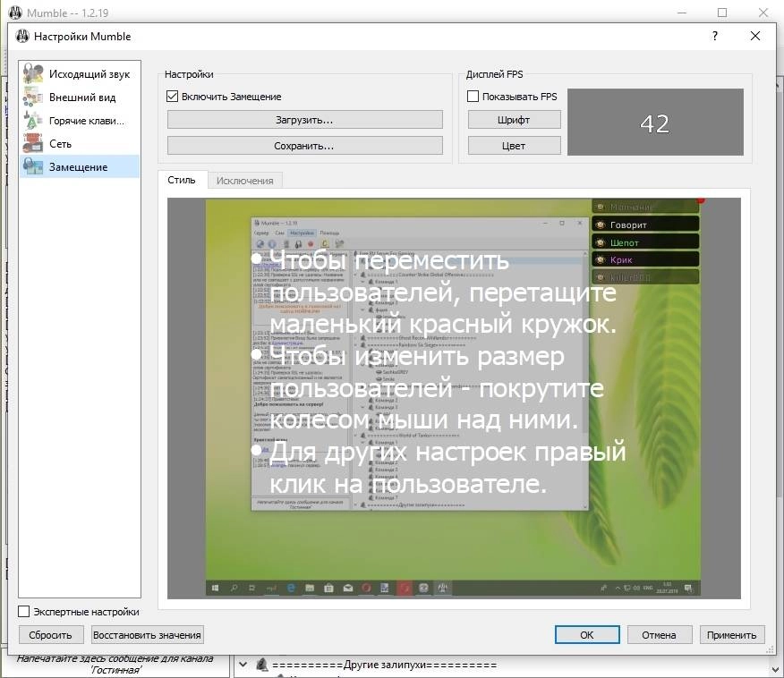Open the Исходящий звук settings section
Viewport: 784px width, 678px height.
click(x=80, y=74)
